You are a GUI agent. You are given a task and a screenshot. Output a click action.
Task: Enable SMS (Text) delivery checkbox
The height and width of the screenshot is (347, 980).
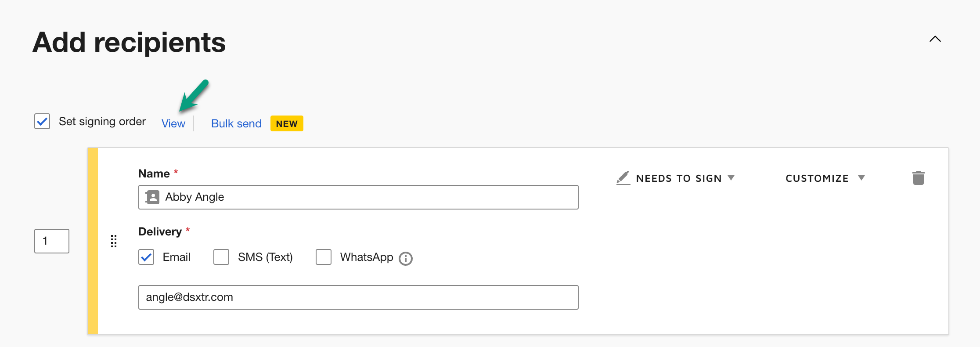pos(221,257)
